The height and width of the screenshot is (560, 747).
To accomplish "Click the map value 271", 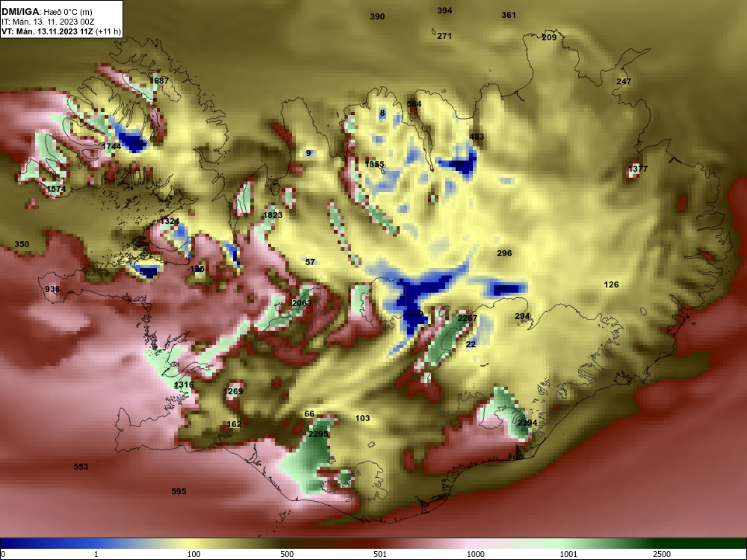I will (x=444, y=36).
